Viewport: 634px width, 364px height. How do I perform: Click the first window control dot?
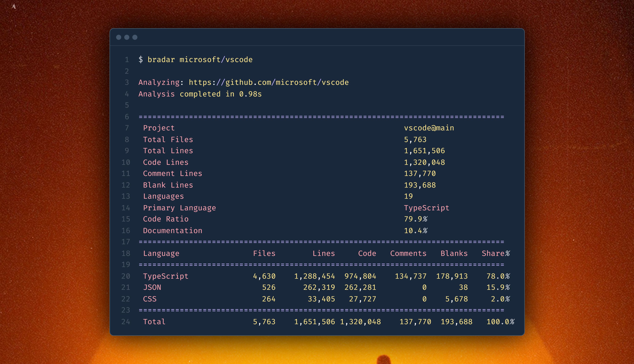[119, 37]
